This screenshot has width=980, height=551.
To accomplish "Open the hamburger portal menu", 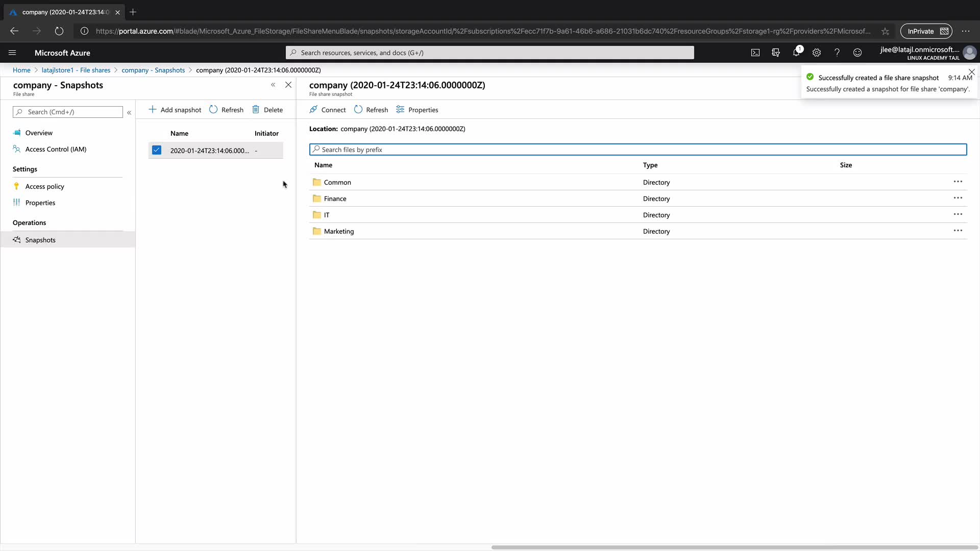I will (x=12, y=53).
